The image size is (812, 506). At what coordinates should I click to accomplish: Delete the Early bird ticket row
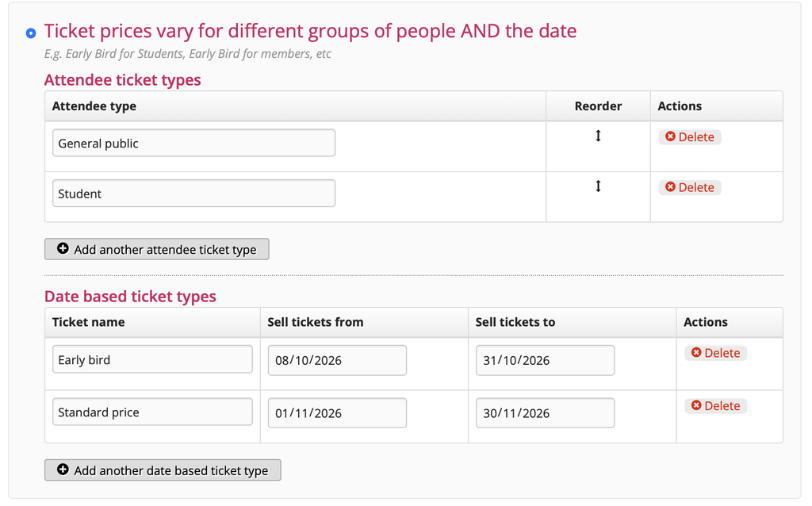[716, 353]
